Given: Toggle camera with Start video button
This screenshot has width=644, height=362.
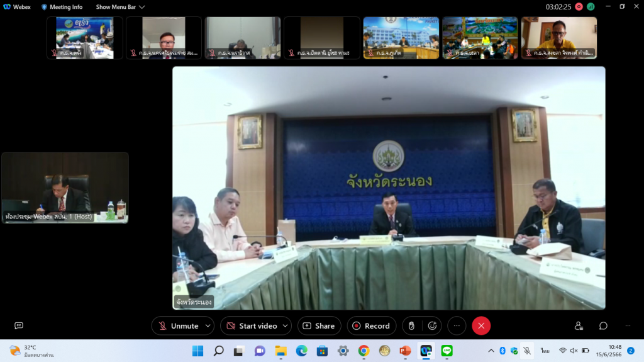Looking at the screenshot, I should [x=252, y=325].
